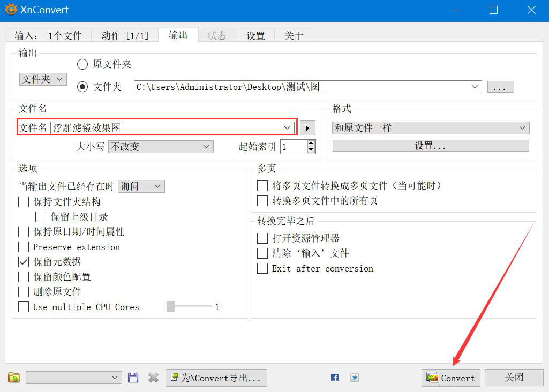Enable 打开资源管理器 after conversion
Screen dimensions: 549x392
pos(262,238)
